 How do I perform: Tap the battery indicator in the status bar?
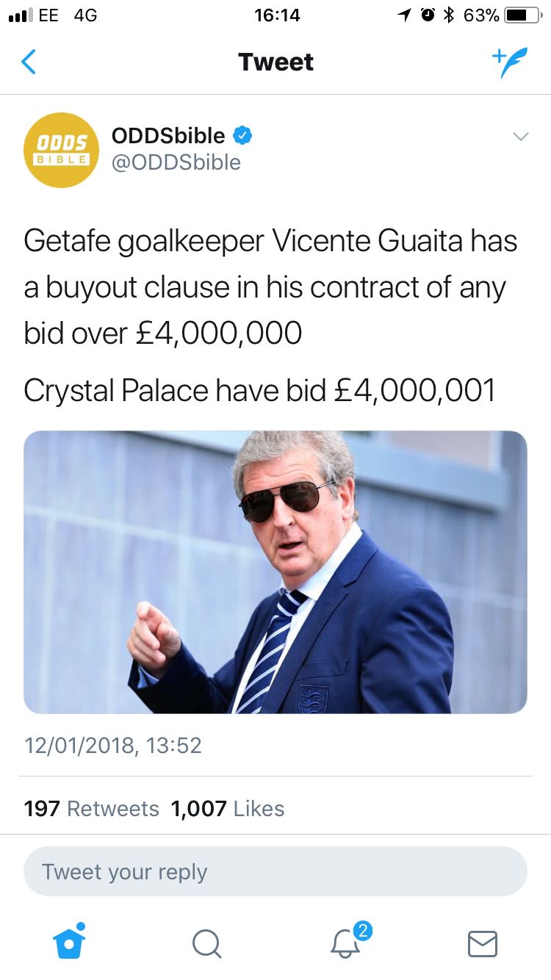(x=523, y=15)
